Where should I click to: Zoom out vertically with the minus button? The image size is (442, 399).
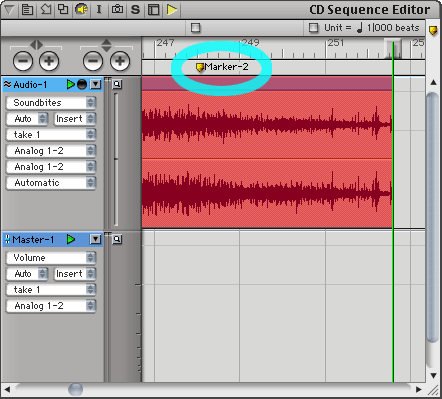(93, 61)
